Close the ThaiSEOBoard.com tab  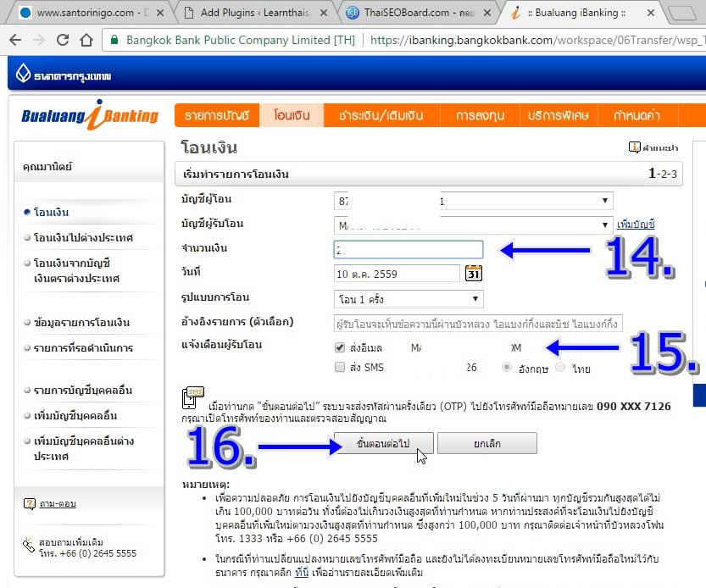487,13
